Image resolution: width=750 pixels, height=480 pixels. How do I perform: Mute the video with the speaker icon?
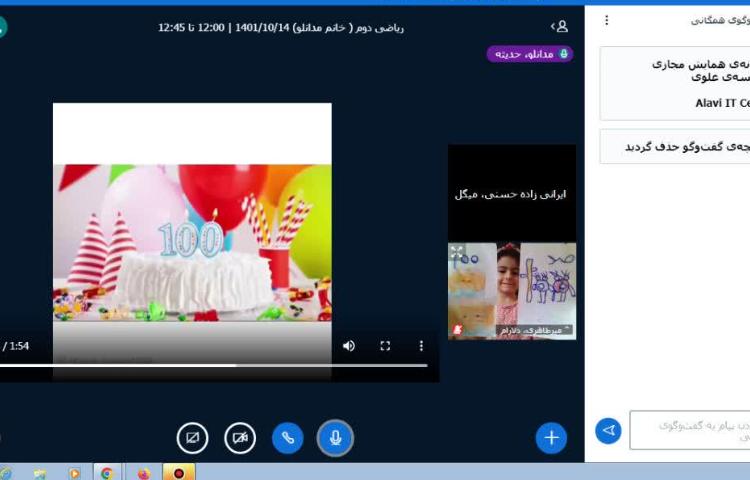(x=349, y=346)
